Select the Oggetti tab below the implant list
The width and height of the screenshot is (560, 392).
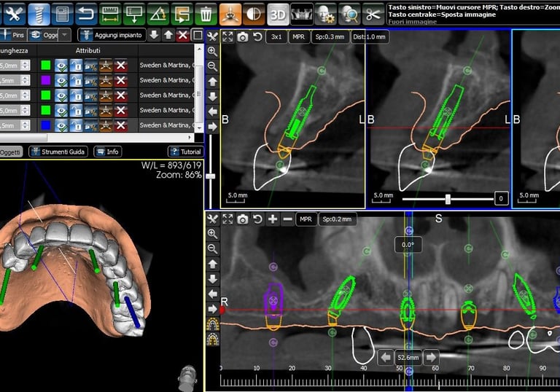(10, 152)
